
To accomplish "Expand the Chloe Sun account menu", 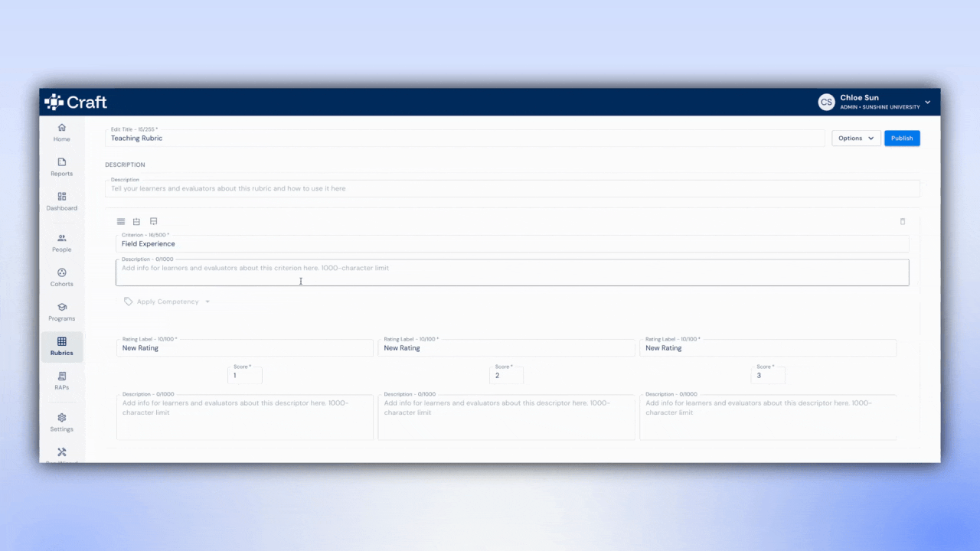I will pos(875,102).
